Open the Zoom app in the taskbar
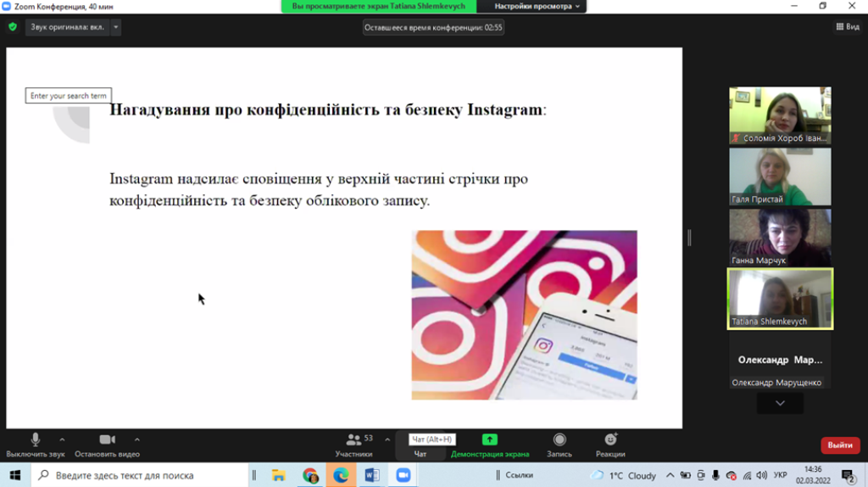 (403, 475)
